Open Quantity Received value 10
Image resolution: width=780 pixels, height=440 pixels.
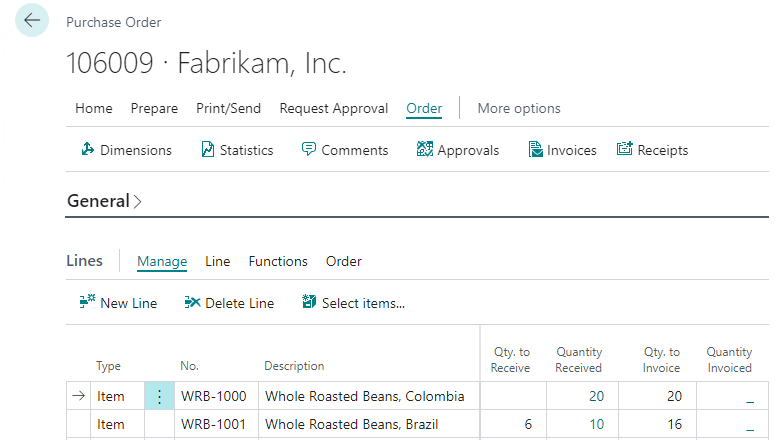(x=596, y=424)
